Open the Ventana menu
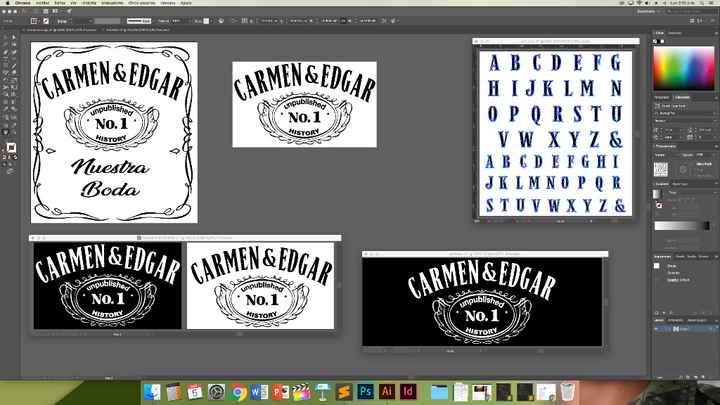Screen dimensions: 720x405 pos(168,3)
